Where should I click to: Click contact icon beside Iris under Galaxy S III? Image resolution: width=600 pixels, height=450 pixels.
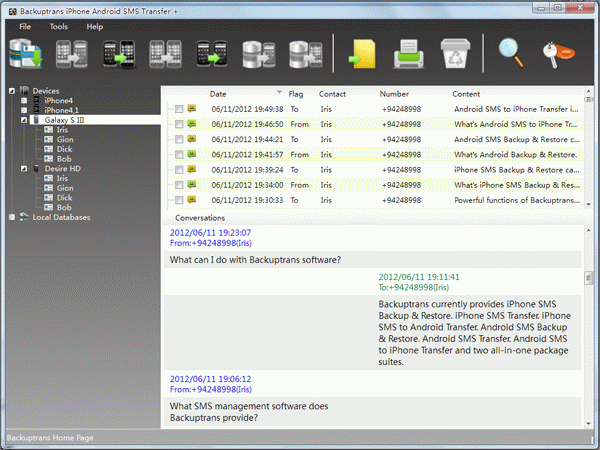coord(49,130)
